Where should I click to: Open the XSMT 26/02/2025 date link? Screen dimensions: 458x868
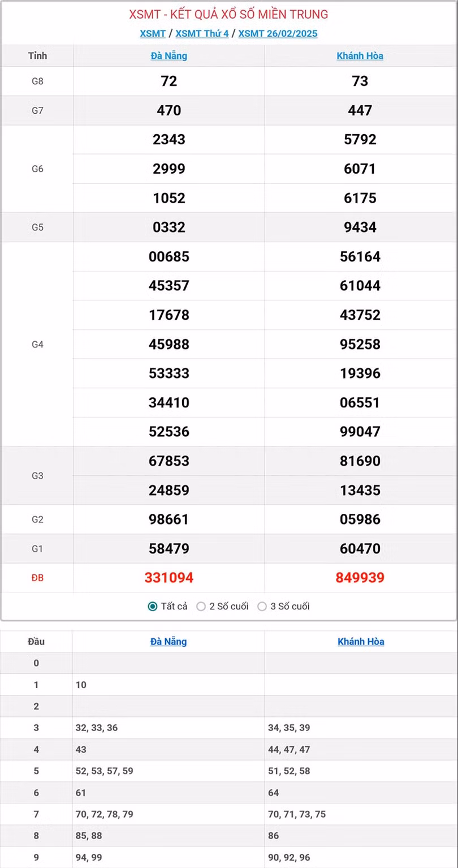278,33
